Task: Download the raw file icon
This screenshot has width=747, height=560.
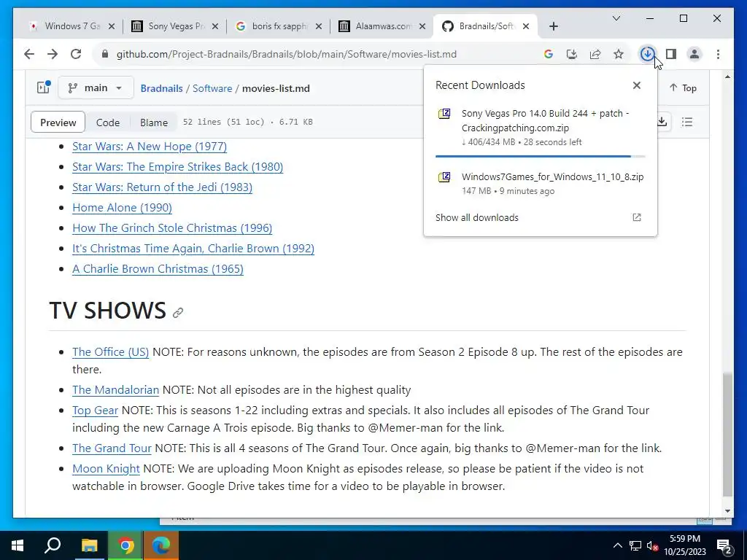Action: click(662, 122)
